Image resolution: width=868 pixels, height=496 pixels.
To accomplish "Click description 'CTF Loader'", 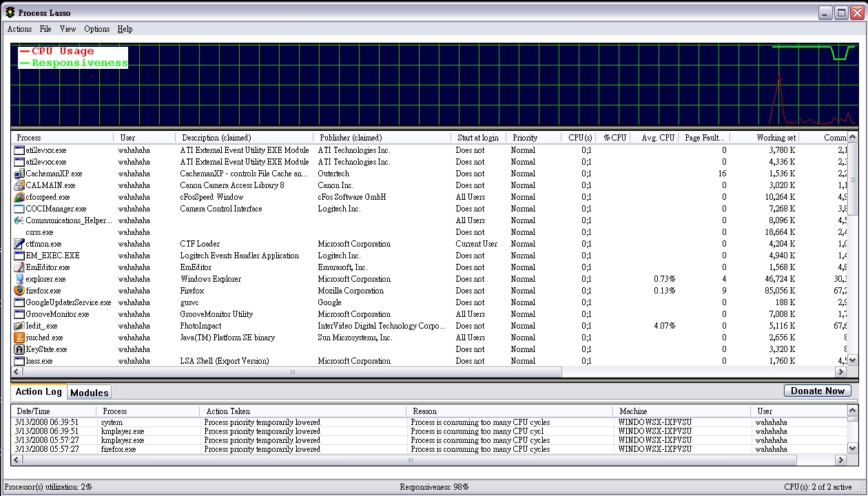I will [200, 244].
